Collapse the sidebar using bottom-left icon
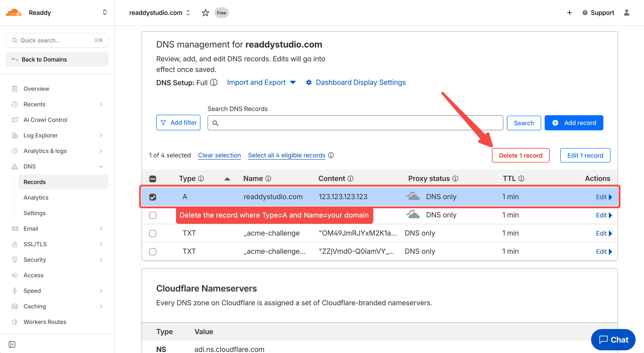 (12, 344)
